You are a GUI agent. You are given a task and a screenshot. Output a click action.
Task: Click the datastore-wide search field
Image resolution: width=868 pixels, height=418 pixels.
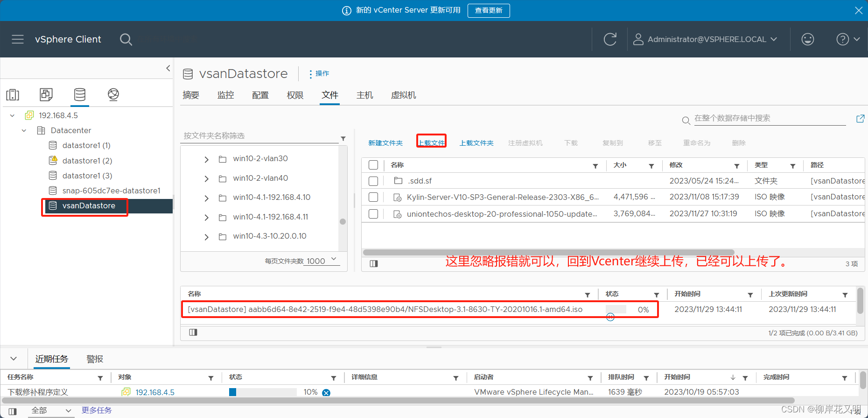[770, 119]
